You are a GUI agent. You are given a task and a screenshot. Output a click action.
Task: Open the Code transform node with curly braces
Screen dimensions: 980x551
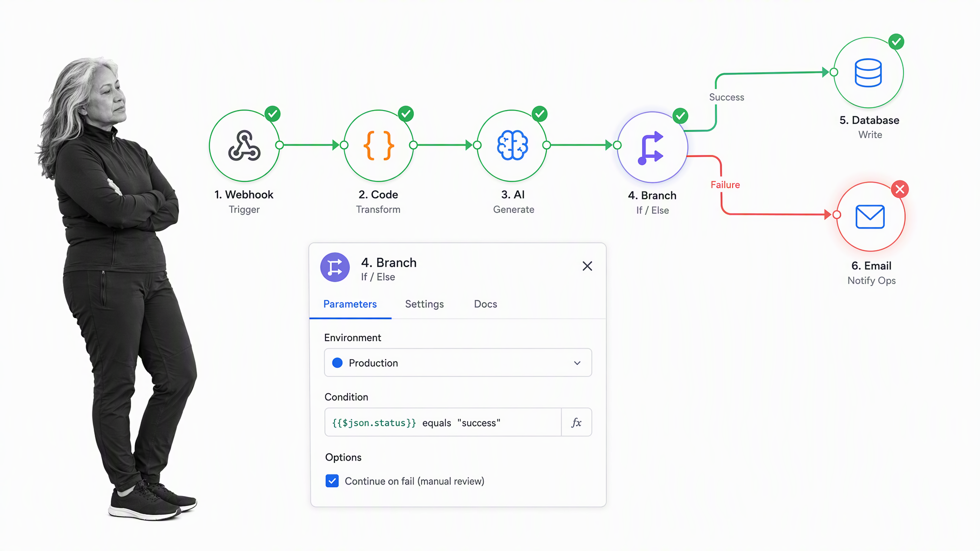(379, 145)
